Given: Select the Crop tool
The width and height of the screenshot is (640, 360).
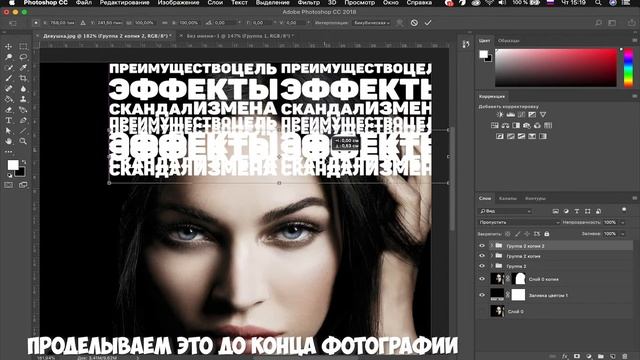Looking at the screenshot, I should [x=23, y=78].
